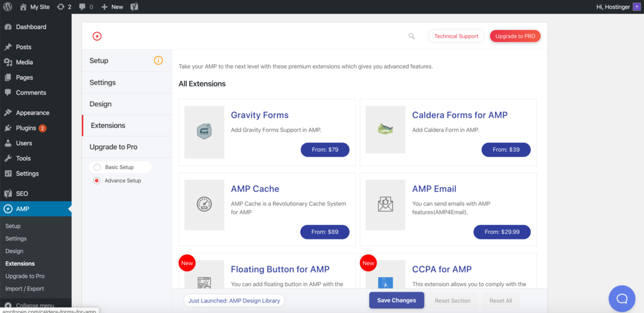
Task: Click the Reset Section button
Action: pos(452,300)
